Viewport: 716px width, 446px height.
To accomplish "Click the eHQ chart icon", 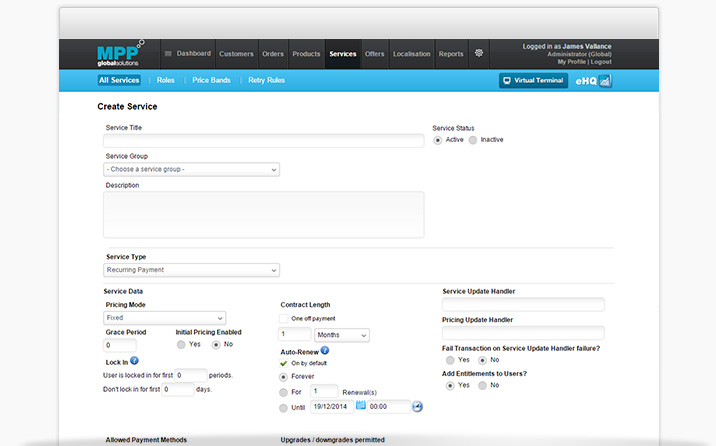I will coord(605,81).
